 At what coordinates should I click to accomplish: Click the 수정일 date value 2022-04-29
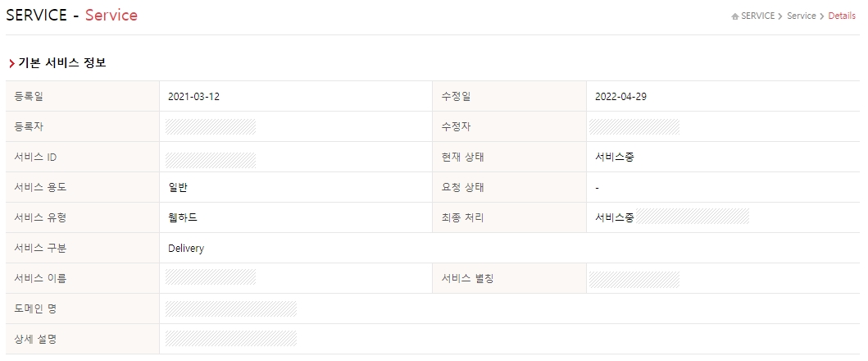click(x=621, y=97)
